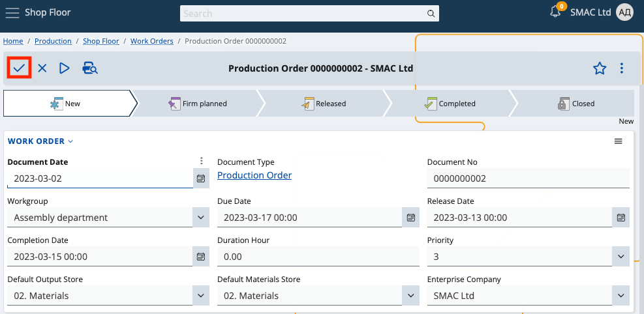Open the Work Order panel hamburger menu
The height and width of the screenshot is (314, 644).
pos(618,141)
